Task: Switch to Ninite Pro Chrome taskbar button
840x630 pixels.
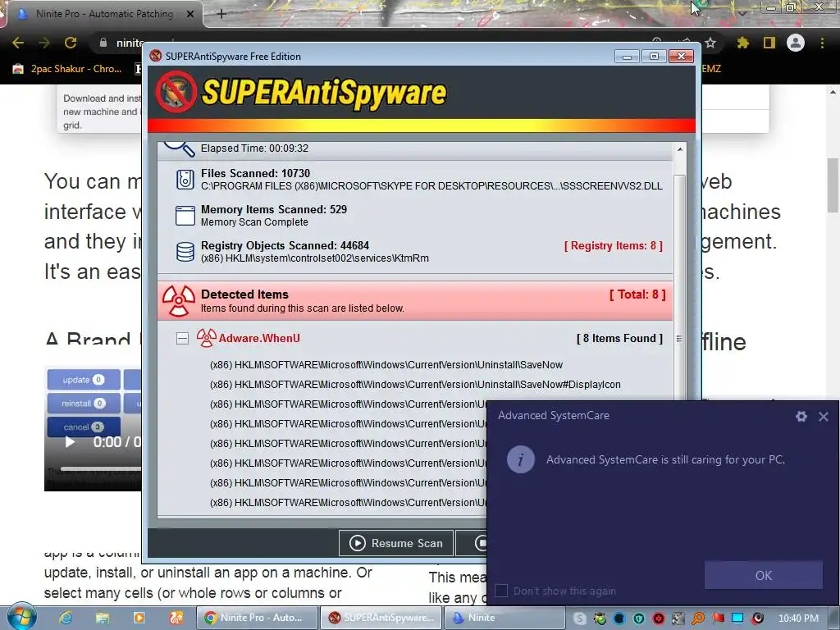Action: point(257,618)
